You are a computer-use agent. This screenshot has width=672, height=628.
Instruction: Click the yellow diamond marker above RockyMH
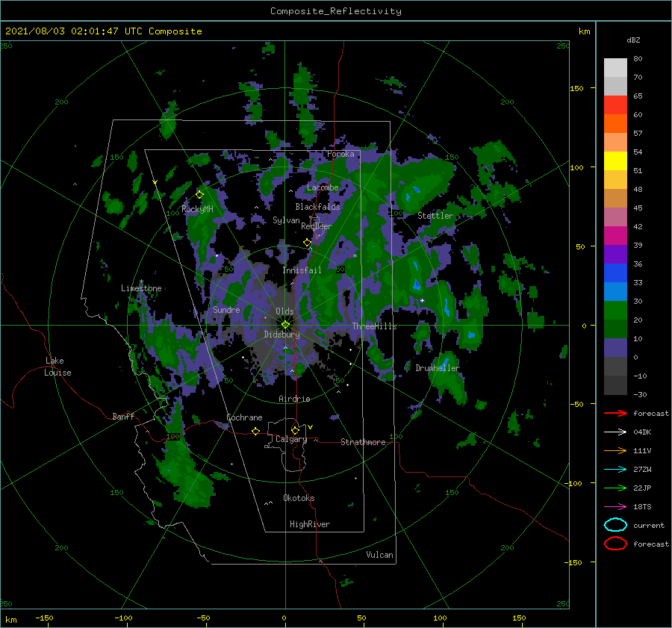(x=199, y=195)
